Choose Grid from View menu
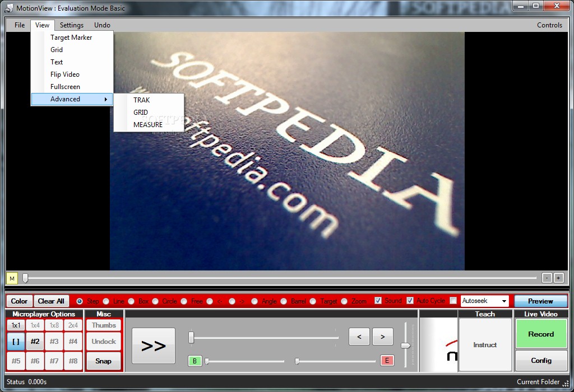The height and width of the screenshot is (392, 574). pos(72,50)
